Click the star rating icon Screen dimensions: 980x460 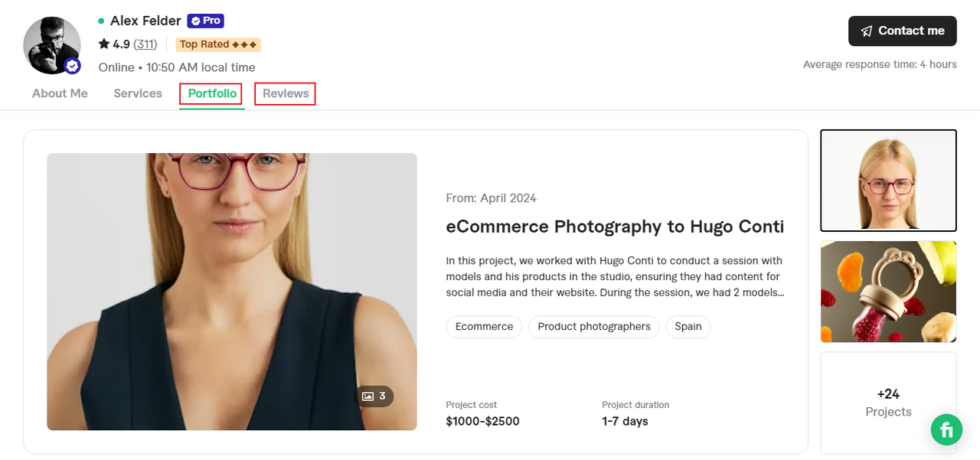104,44
